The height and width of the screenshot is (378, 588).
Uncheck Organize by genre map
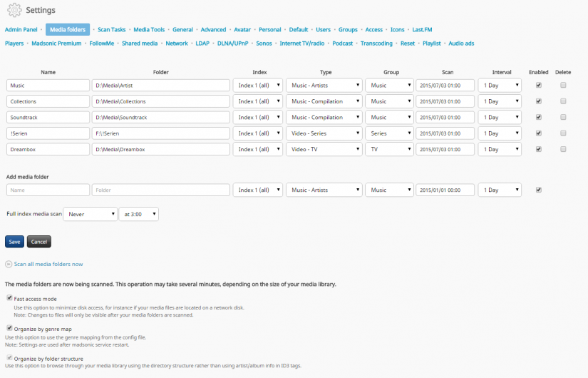click(x=9, y=328)
